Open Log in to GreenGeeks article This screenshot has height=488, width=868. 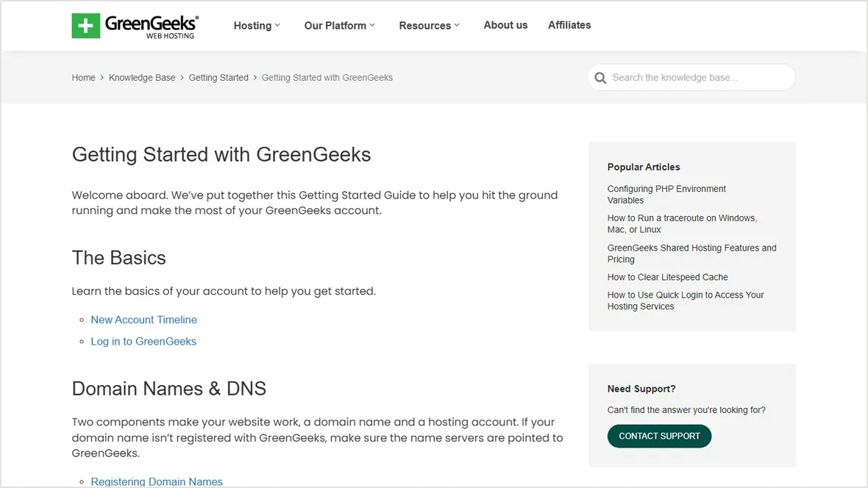point(143,341)
